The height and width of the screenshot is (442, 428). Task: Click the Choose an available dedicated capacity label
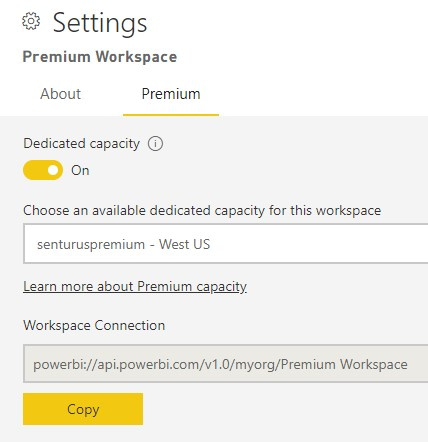[x=202, y=211]
